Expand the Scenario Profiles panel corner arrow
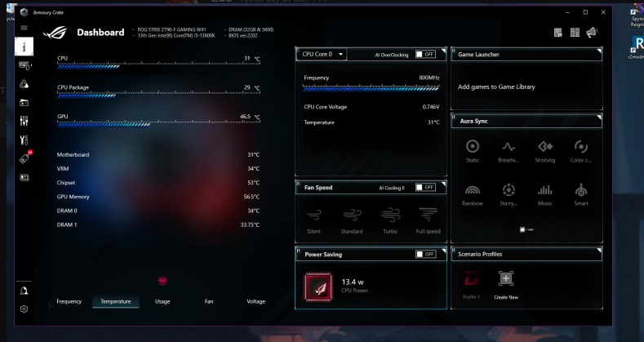The image size is (644, 342). [599, 251]
